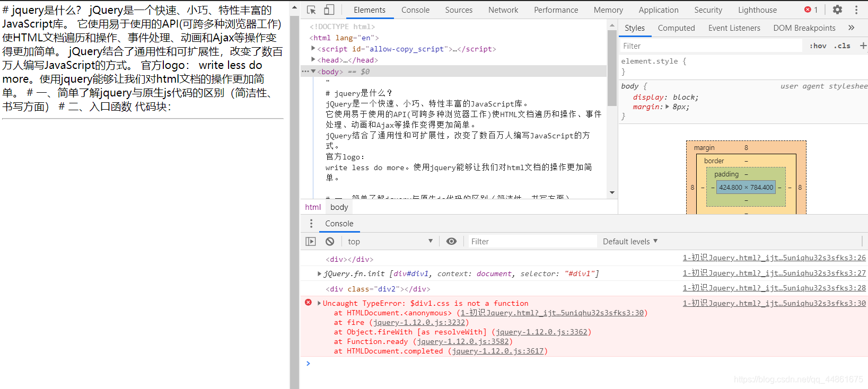Select the Styles pane tab
This screenshot has height=389, width=868.
point(635,28)
